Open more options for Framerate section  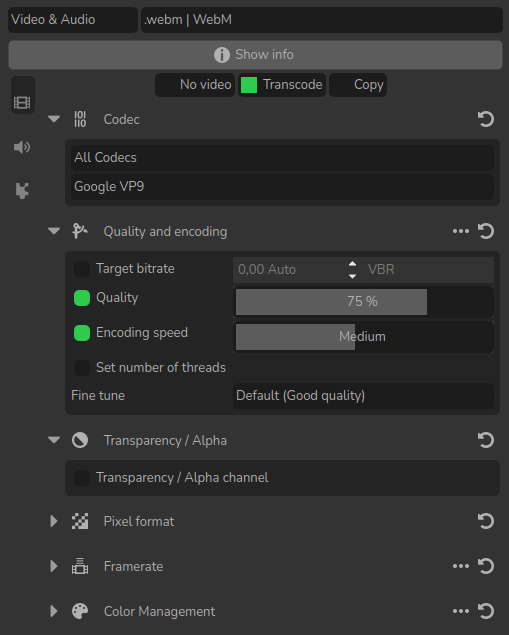461,566
